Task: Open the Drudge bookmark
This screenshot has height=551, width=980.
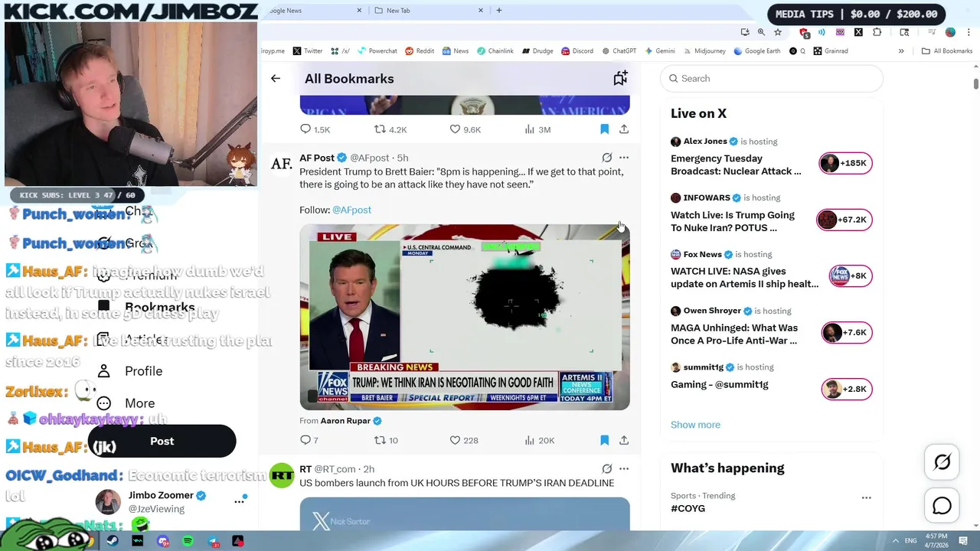Action: click(x=537, y=51)
